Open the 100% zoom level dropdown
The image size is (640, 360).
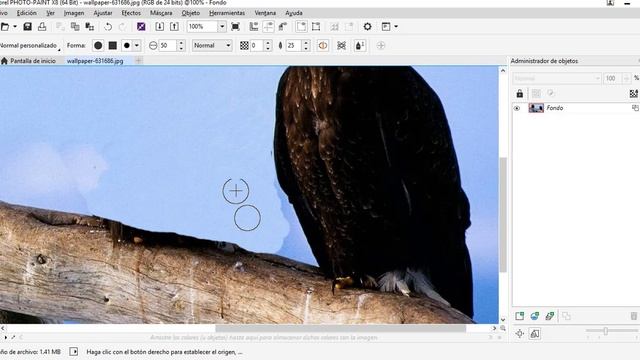(x=222, y=27)
